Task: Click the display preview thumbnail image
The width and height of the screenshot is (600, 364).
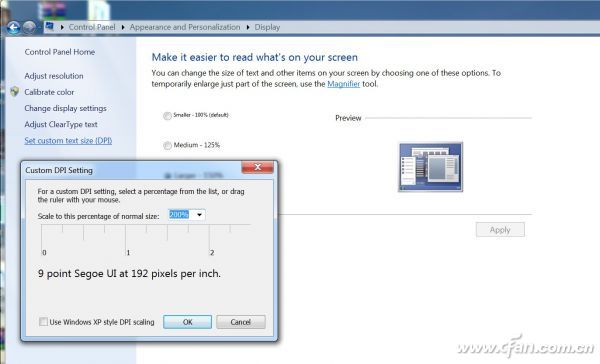Action: [x=430, y=167]
